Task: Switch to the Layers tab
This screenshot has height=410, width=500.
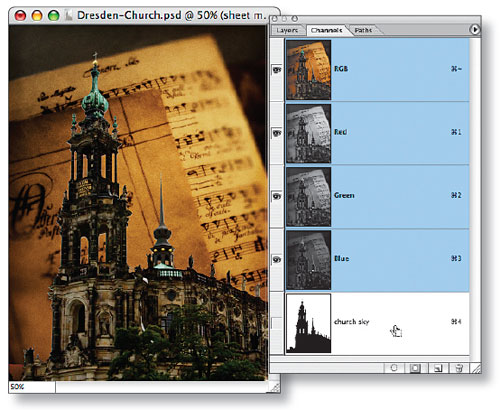Action: 287,30
